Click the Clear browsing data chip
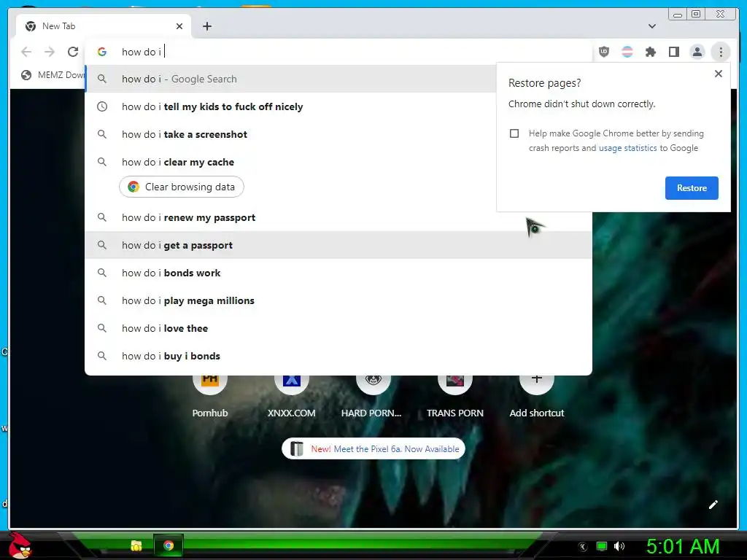The width and height of the screenshot is (747, 560). [x=182, y=187]
